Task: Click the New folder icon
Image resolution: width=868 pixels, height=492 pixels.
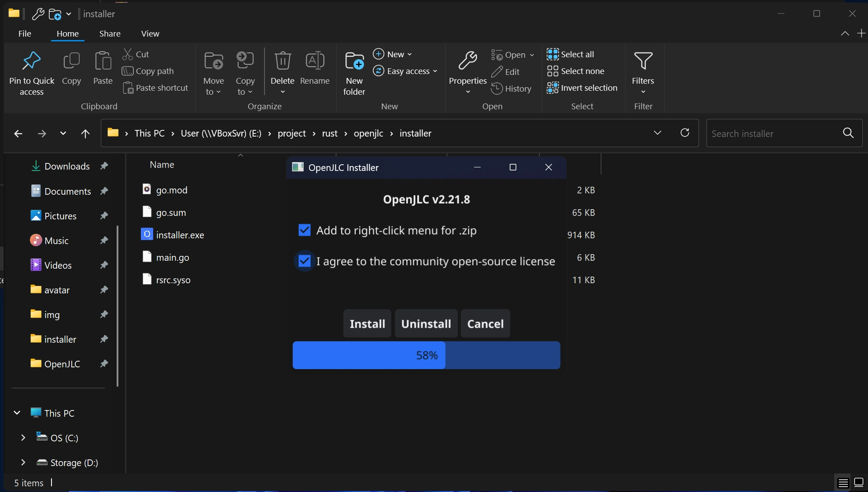Action: click(354, 61)
